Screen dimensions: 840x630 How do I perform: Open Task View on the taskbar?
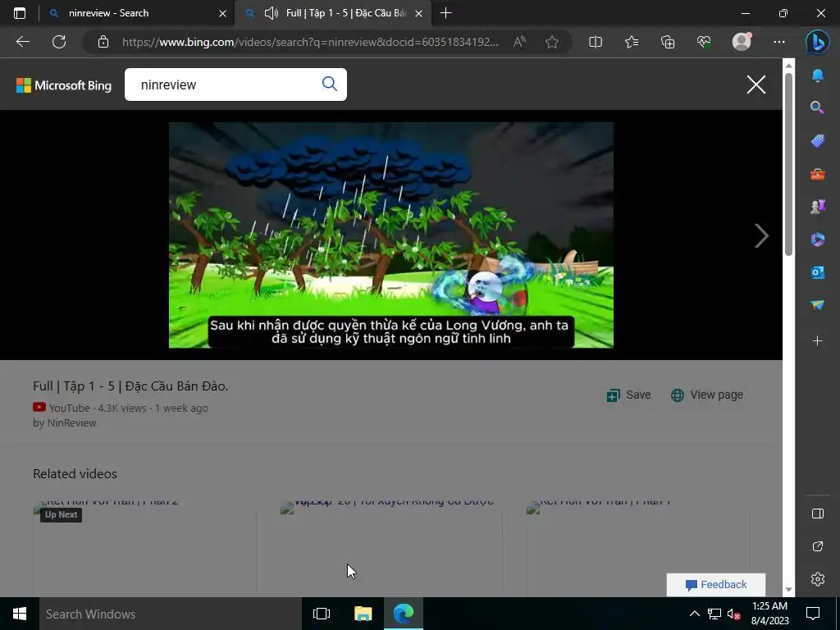[322, 614]
